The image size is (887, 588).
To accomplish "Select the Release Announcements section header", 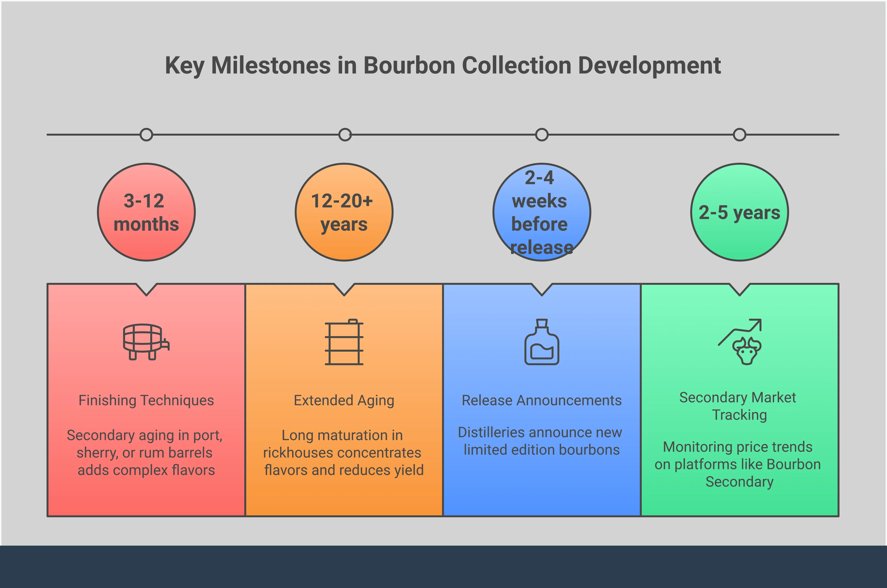I will tap(542, 400).
